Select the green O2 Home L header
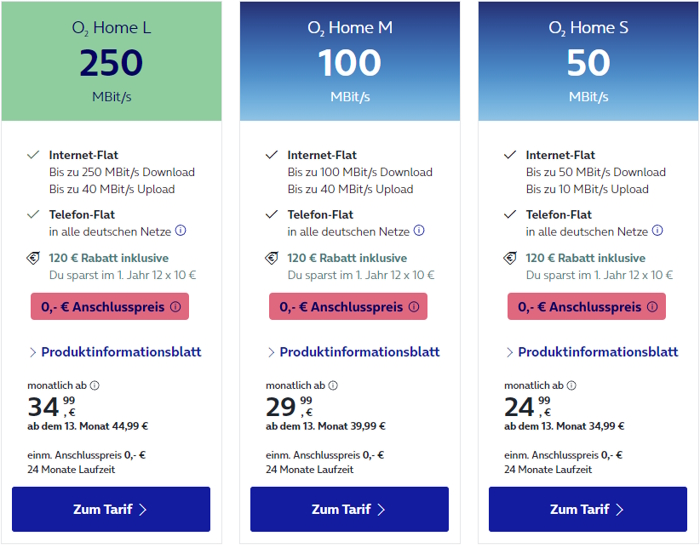The width and height of the screenshot is (700, 545). (111, 61)
